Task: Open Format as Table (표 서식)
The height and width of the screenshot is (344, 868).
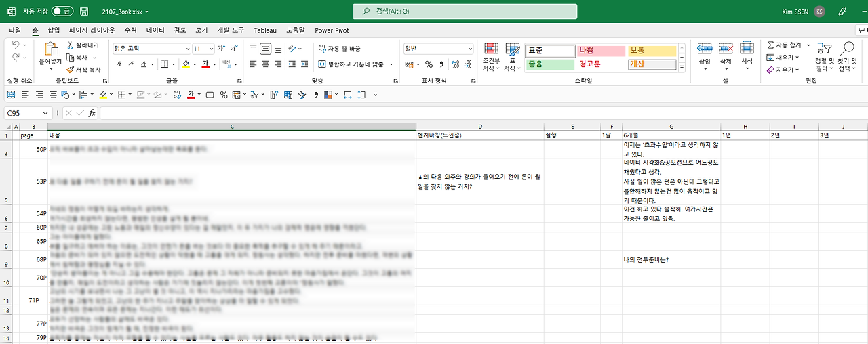Action: tap(513, 58)
